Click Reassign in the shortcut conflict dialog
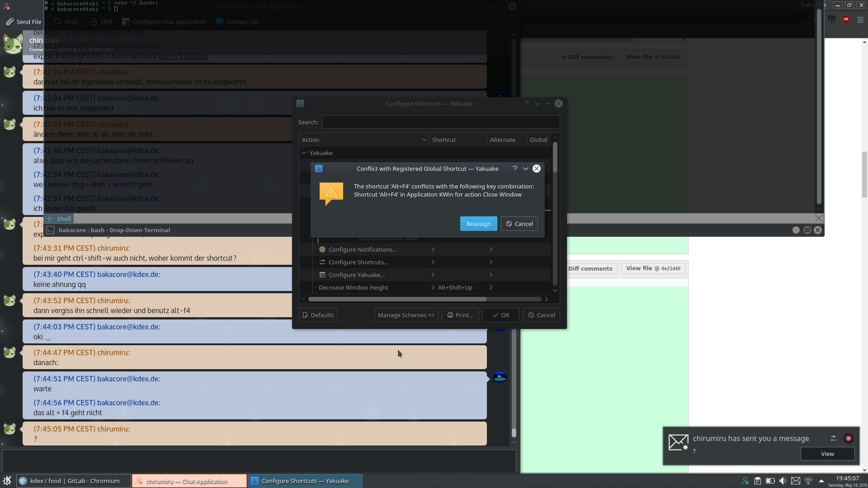 [478, 224]
